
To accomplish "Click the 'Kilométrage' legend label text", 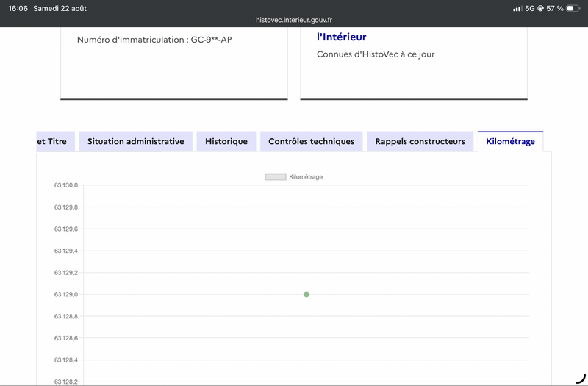I will [306, 176].
